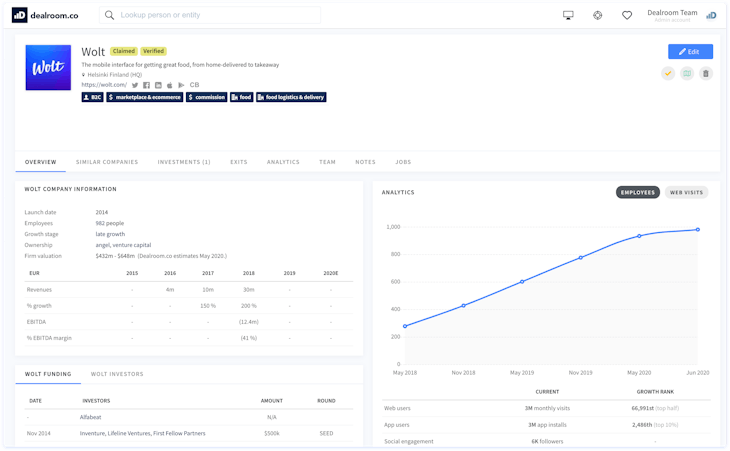Open the heart favorites icon

tap(627, 15)
